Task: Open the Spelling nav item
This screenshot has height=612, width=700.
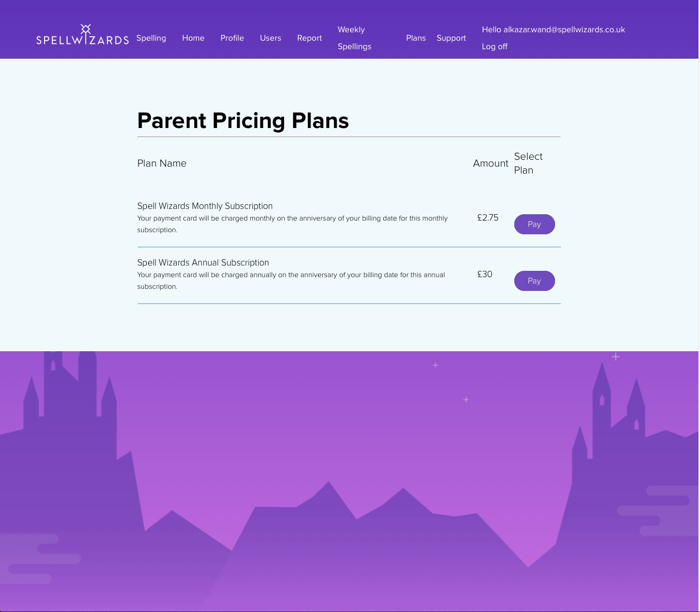Action: tap(151, 38)
